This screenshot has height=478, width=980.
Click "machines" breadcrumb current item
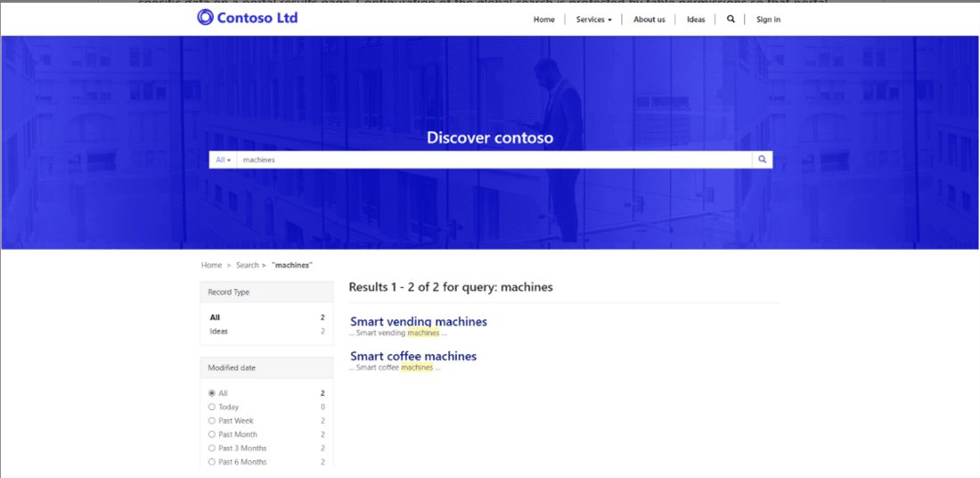pos(292,265)
